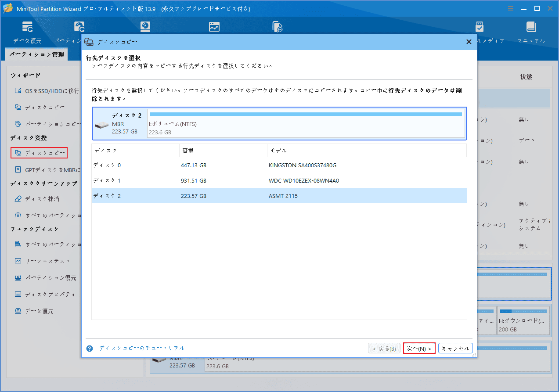Click the align all partitions icon under チェックディスク

(x=18, y=244)
